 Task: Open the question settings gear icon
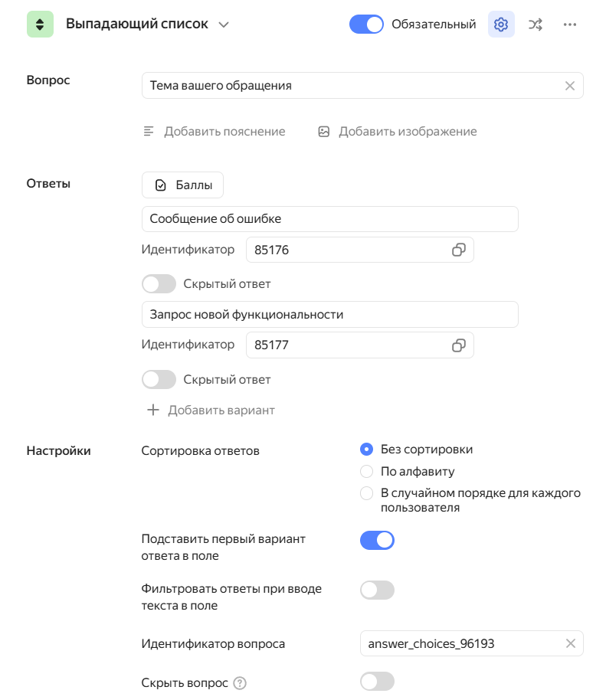pos(501,25)
